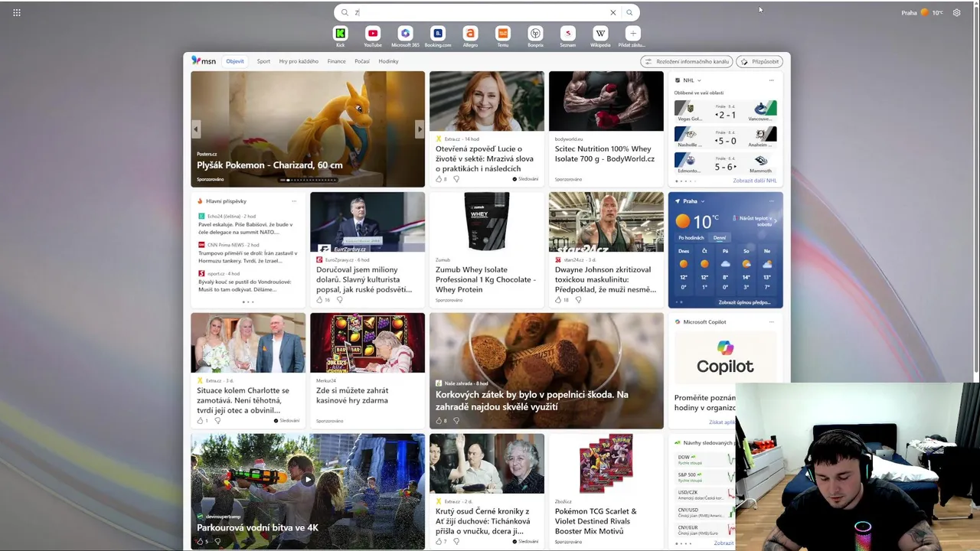The height and width of the screenshot is (551, 980).
Task: Switch weather forecast to Po hodinách
Action: 691,238
